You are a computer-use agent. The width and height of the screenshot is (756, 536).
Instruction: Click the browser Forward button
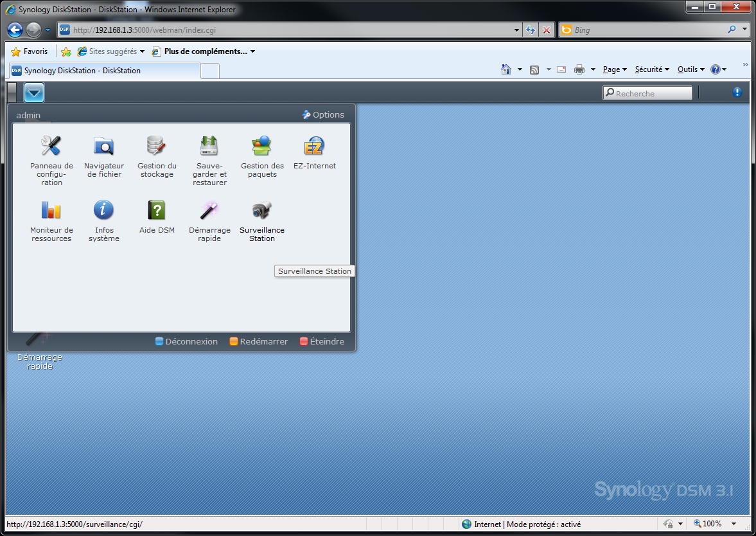(x=33, y=30)
